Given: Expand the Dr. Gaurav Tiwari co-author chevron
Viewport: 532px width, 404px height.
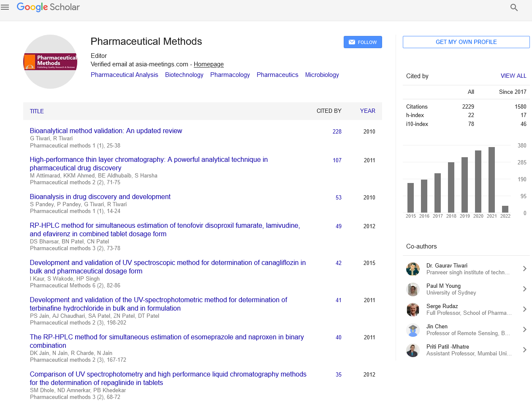Looking at the screenshot, I should (524, 269).
